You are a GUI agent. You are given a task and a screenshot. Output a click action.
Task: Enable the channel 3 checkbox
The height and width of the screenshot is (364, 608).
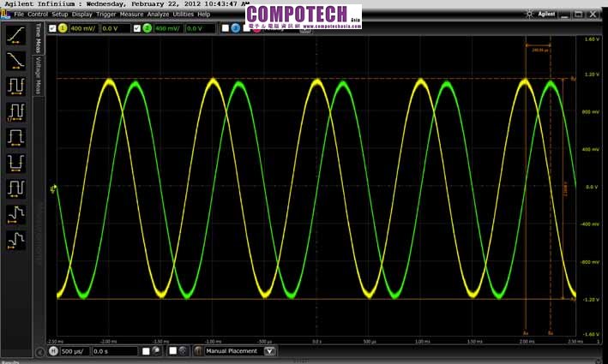point(225,28)
